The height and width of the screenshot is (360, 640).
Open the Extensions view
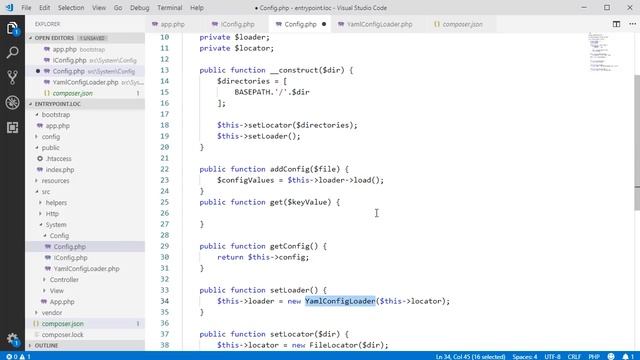12,127
